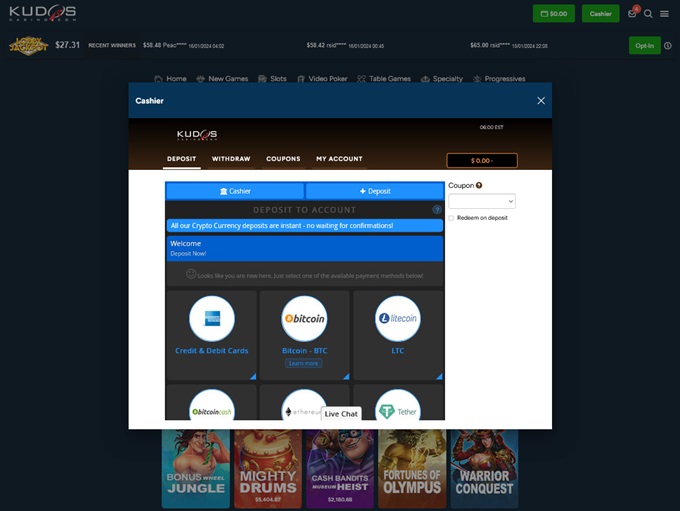Screen dimensions: 680x511
Task: Open the inbox messages icon
Action: (632, 14)
